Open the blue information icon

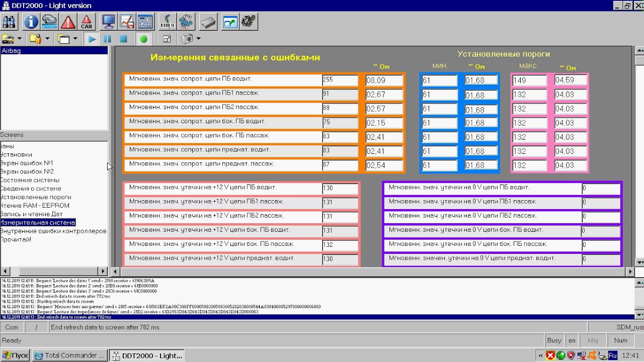[x=31, y=22]
